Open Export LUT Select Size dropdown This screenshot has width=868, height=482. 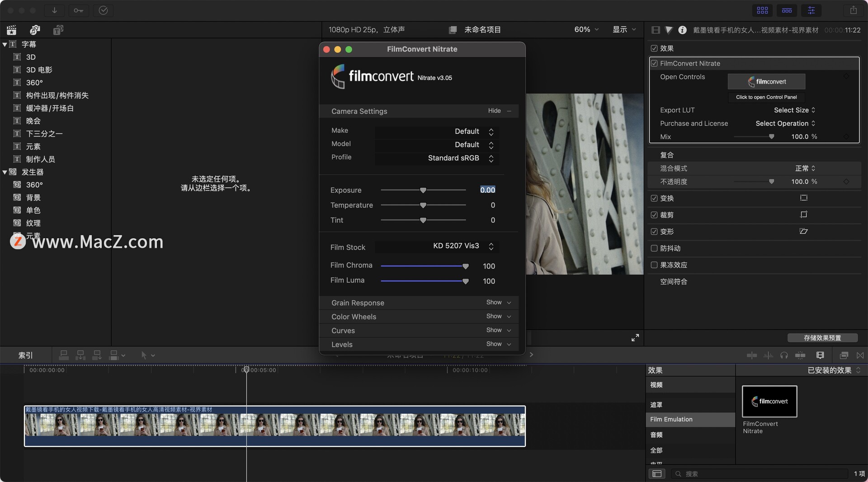[x=794, y=110]
